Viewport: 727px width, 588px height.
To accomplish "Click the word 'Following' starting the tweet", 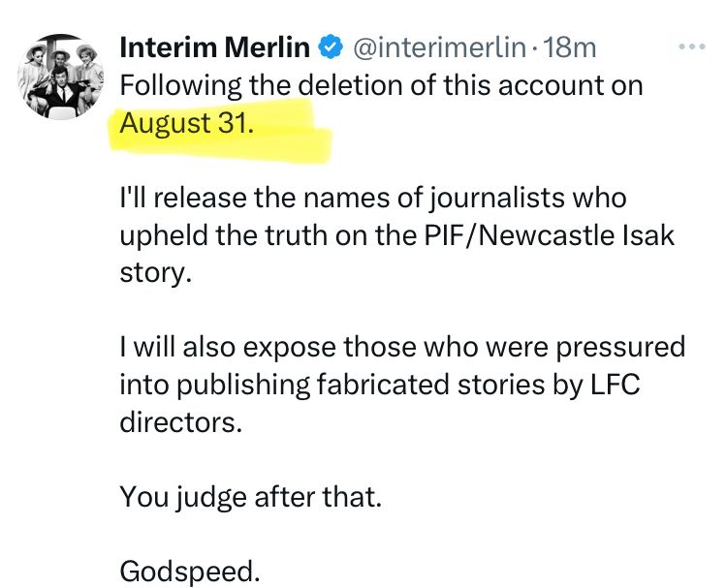I will pyautogui.click(x=180, y=85).
